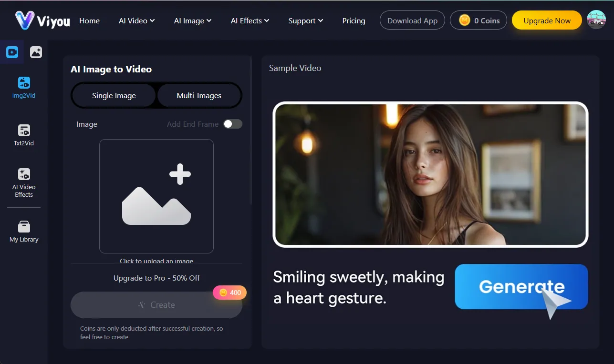Viewport: 614px width, 364px height.
Task: Open the profile avatar menu
Action: 596,20
